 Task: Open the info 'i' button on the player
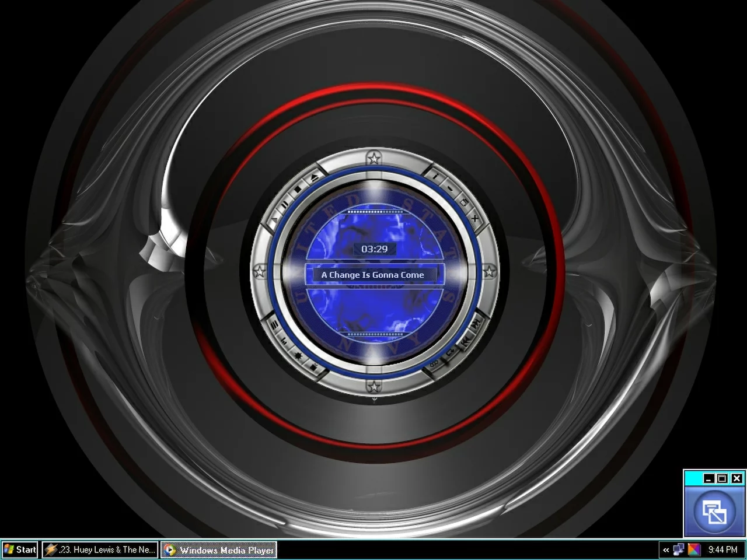click(435, 175)
